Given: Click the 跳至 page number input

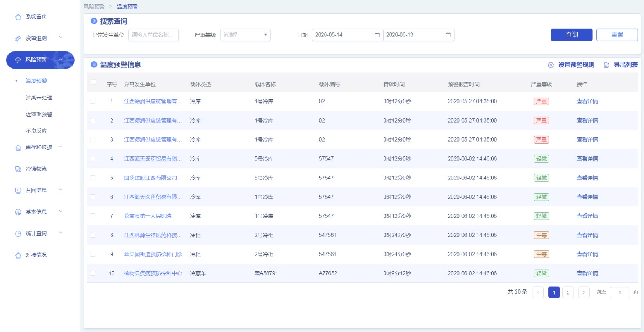Looking at the screenshot, I should 619,292.
